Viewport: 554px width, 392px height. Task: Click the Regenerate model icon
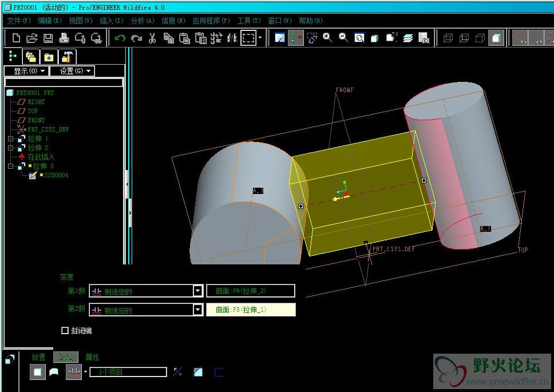(216, 38)
